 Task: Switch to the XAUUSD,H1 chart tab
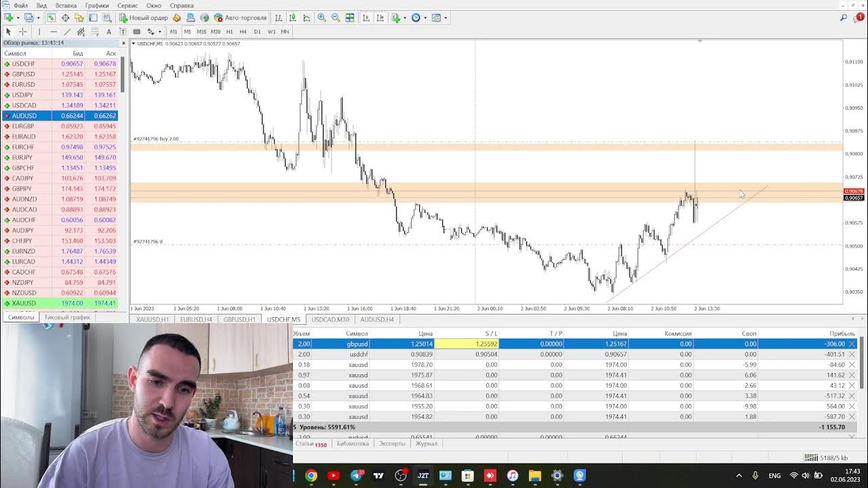click(152, 319)
